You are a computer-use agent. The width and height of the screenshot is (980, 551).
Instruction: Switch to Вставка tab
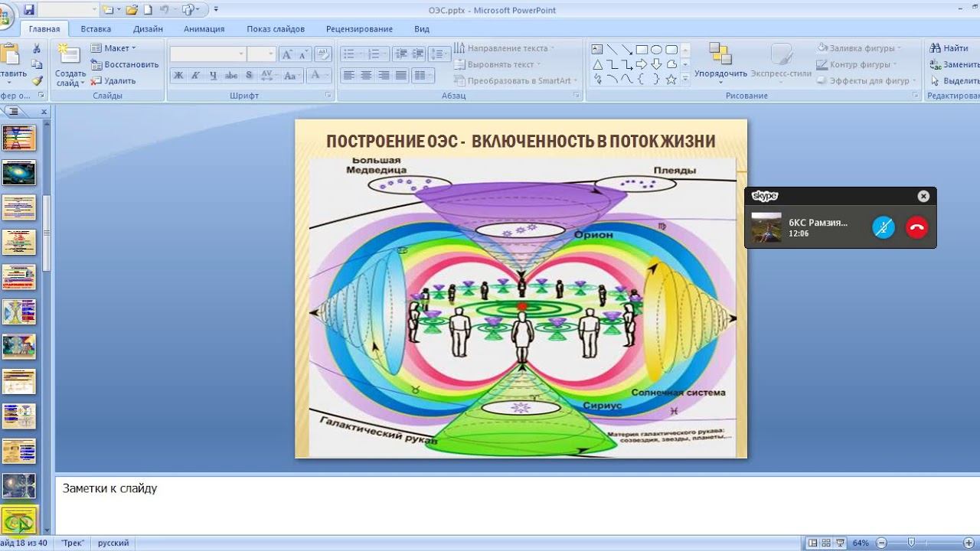(x=96, y=29)
